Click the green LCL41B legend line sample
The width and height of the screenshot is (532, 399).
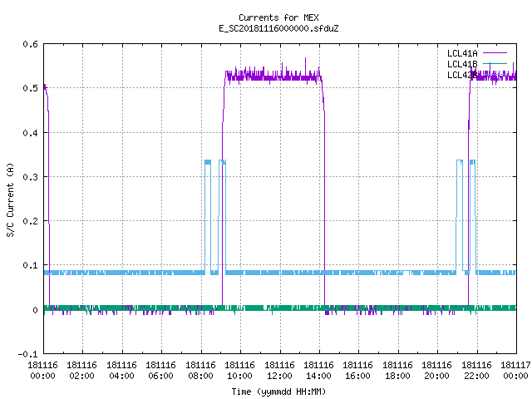[495, 63]
